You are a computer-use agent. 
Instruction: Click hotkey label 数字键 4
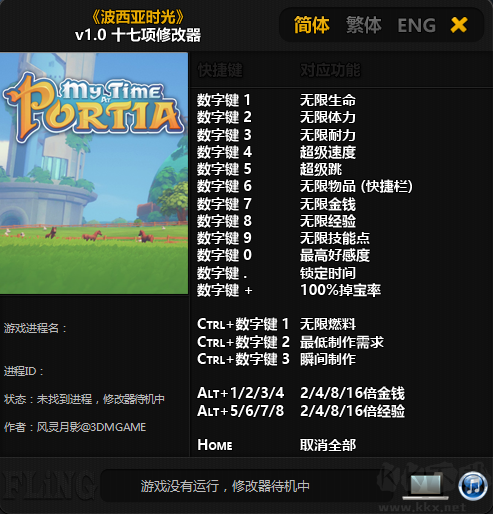224,152
